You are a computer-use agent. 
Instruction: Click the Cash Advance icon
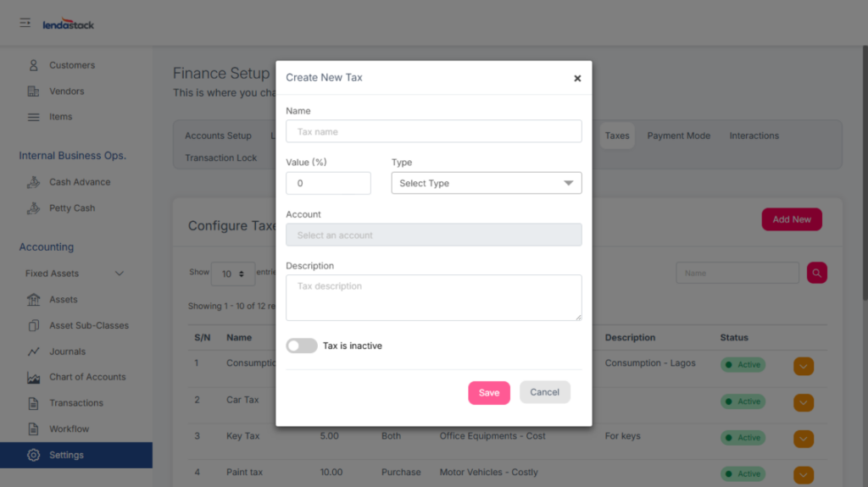[x=34, y=182]
